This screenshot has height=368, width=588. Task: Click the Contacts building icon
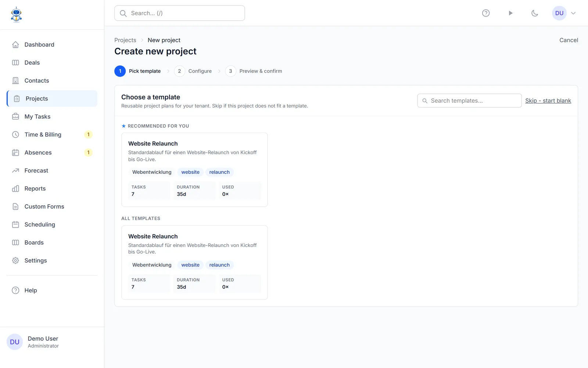pos(15,81)
